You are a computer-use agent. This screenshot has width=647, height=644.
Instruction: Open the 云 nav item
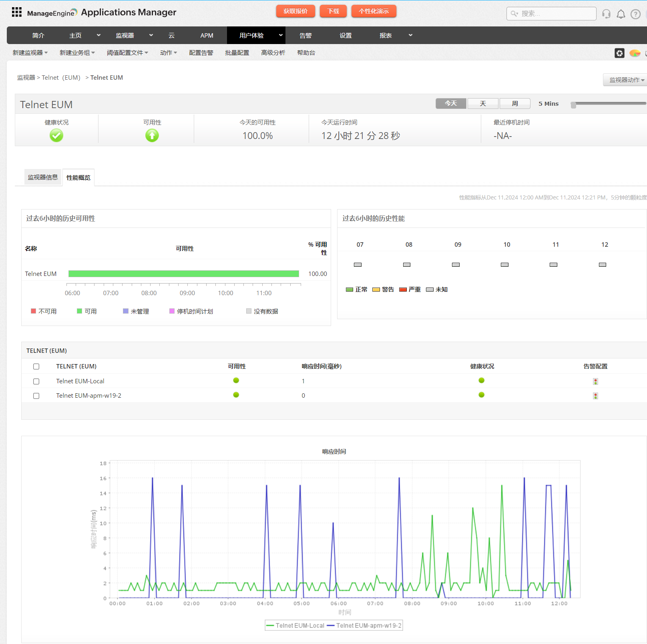click(x=171, y=36)
